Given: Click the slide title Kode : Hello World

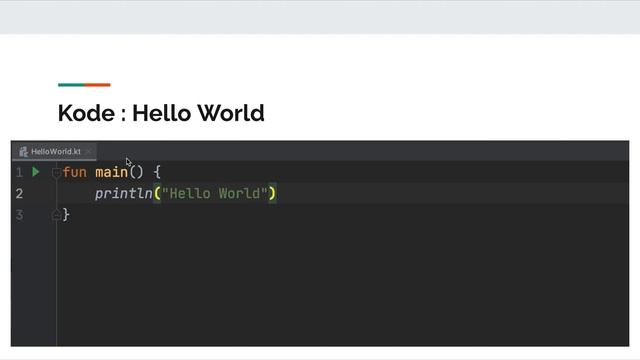Looking at the screenshot, I should click(x=161, y=113).
